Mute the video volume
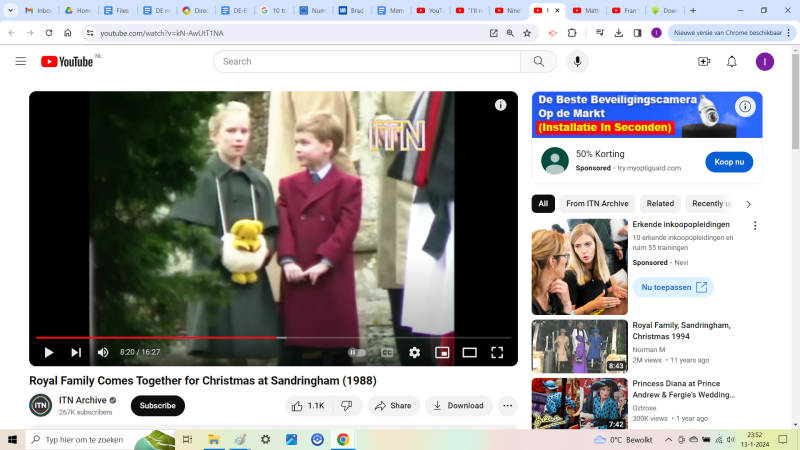800x450 pixels. click(x=103, y=352)
